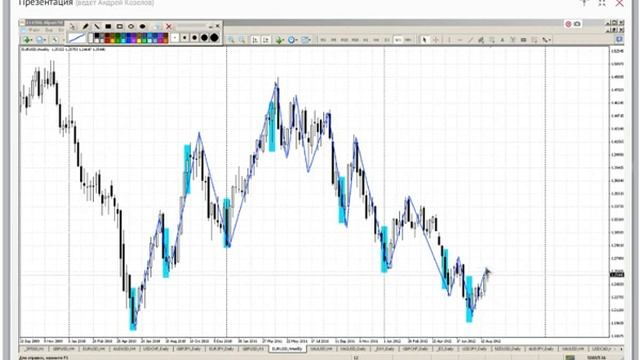Screen dimensions: 640x360
Task: Switch to the AUDUSD,H4 chart tab
Action: tap(125, 349)
